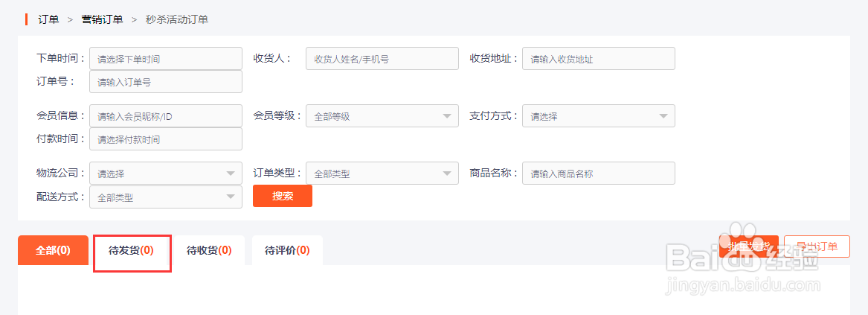Click the 会员信息 nickname/ID input
This screenshot has width=868, height=315.
(x=165, y=116)
